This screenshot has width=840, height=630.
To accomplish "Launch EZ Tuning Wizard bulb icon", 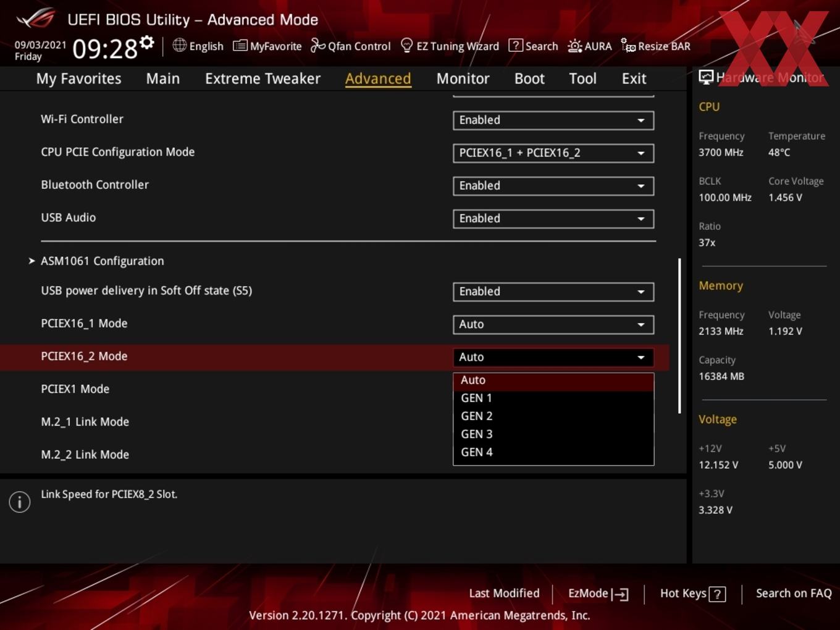I will (406, 45).
